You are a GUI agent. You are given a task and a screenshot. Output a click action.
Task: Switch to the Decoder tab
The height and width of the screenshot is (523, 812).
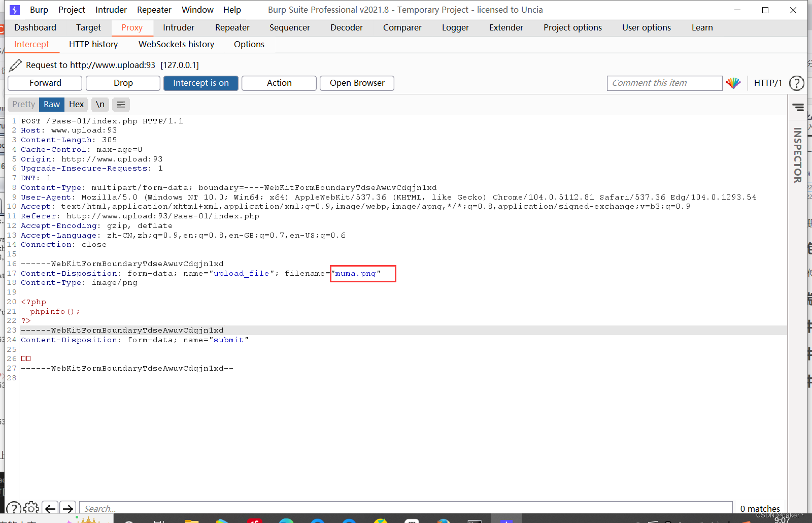pos(347,28)
